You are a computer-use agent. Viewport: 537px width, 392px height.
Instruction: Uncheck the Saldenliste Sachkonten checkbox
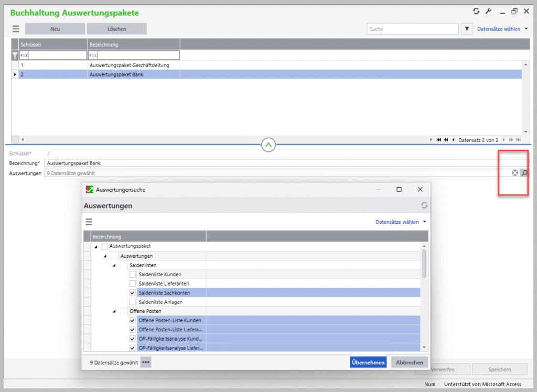(133, 292)
